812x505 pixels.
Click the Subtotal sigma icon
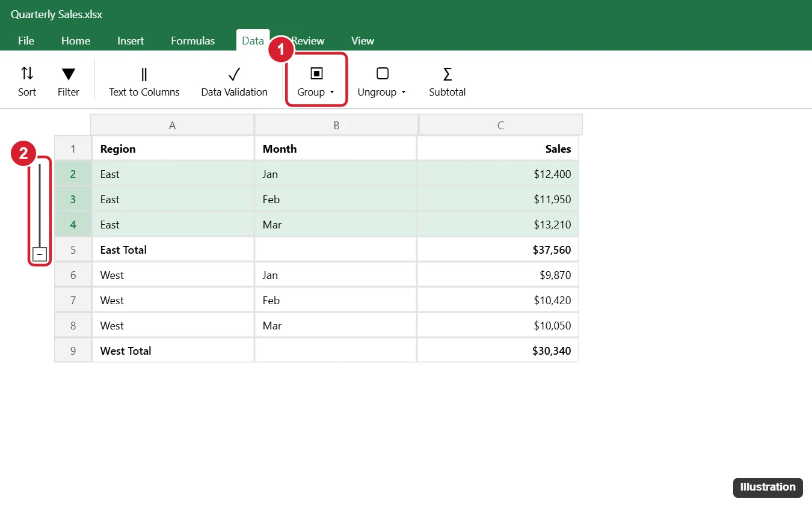click(448, 74)
